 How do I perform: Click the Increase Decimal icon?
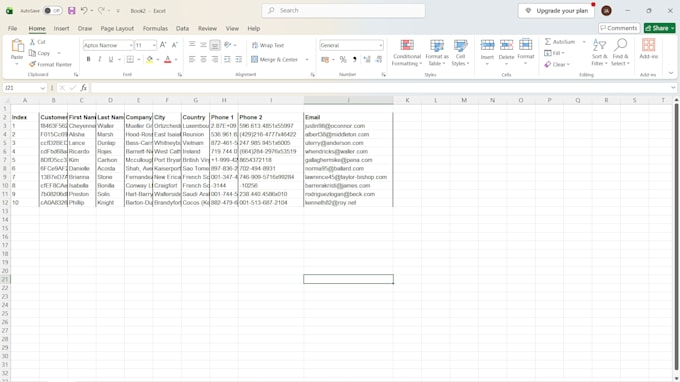point(367,59)
